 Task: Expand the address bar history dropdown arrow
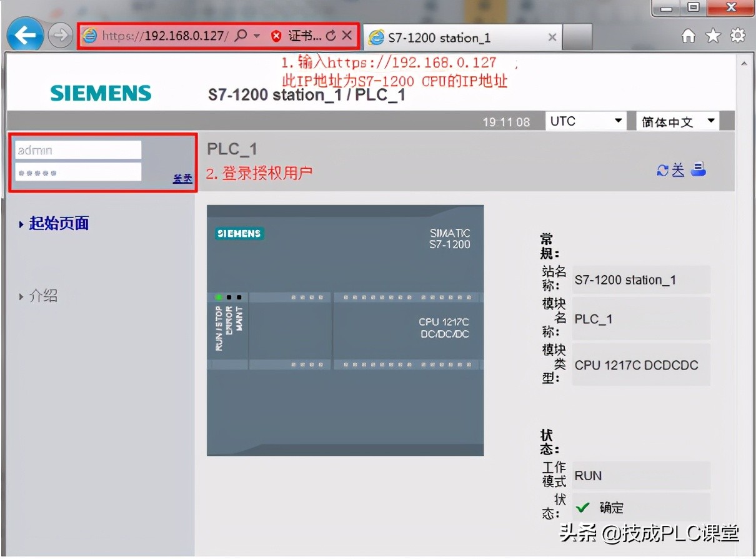click(x=256, y=36)
